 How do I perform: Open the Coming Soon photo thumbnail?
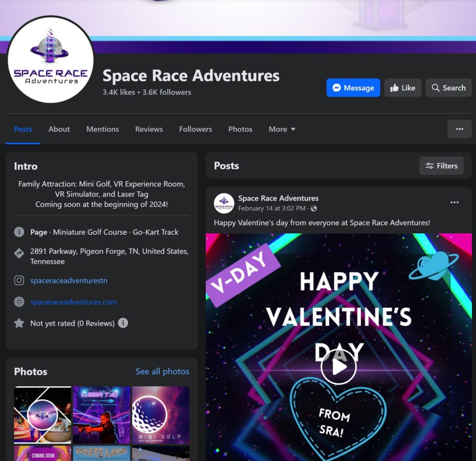42,454
